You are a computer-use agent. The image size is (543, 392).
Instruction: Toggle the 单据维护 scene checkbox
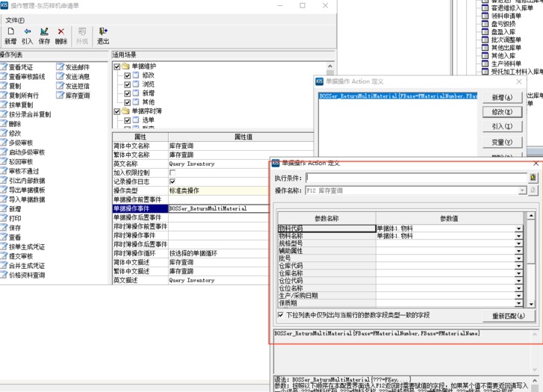(x=117, y=66)
